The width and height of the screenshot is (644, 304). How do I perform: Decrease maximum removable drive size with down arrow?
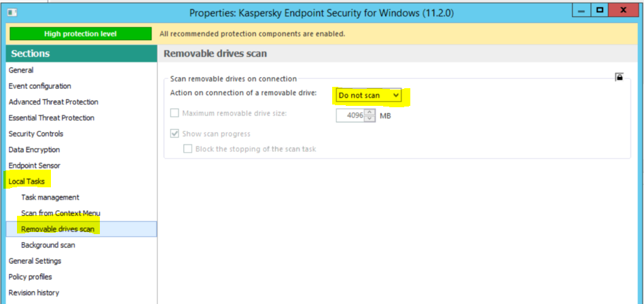point(370,118)
